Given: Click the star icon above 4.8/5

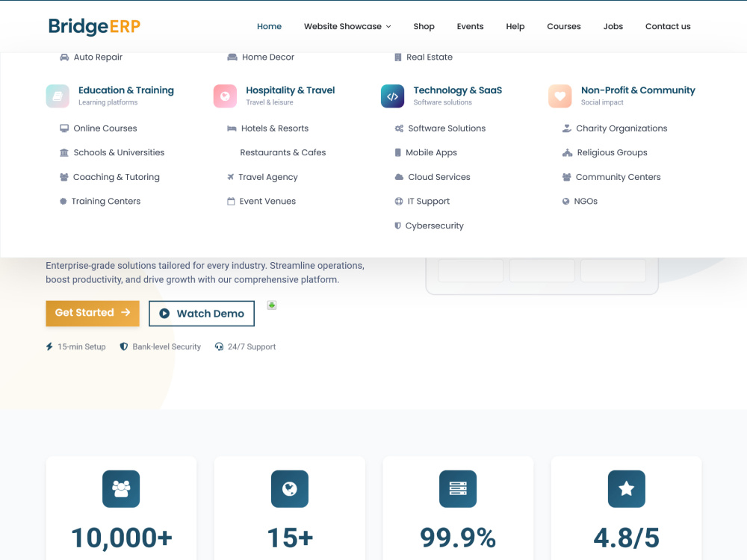Looking at the screenshot, I should 627,489.
